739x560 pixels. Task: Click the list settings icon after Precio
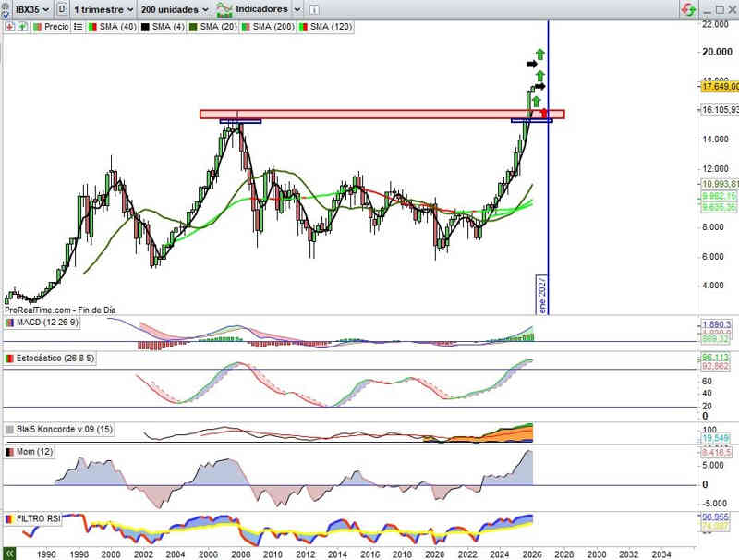pos(78,27)
